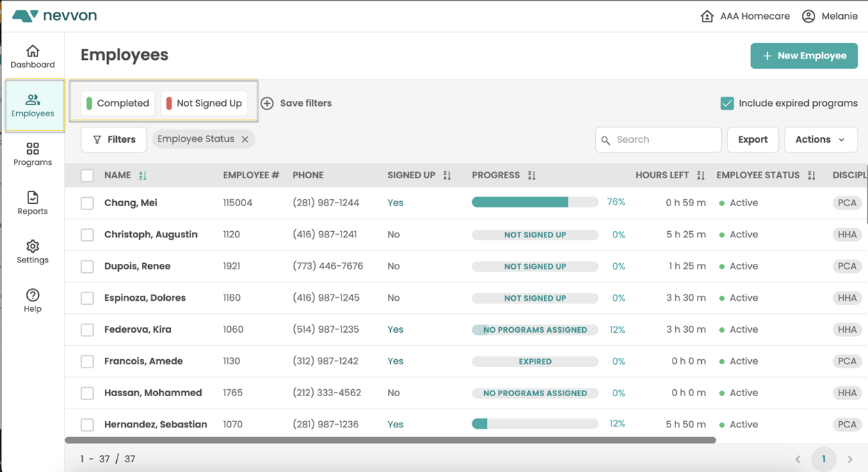Click the Melanie user profile icon
This screenshot has width=868, height=472.
[x=808, y=16]
